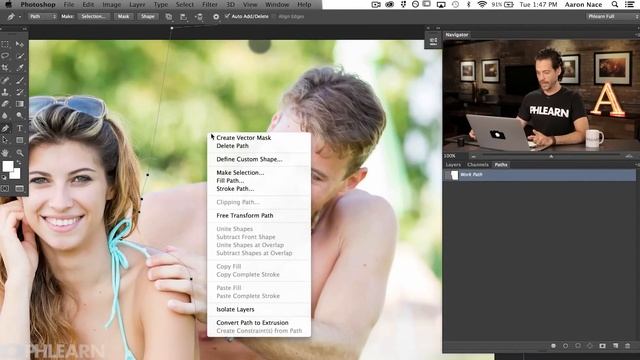Screen dimensions: 640x360
Task: Select the Gradient tool
Action: pyautogui.click(x=19, y=104)
